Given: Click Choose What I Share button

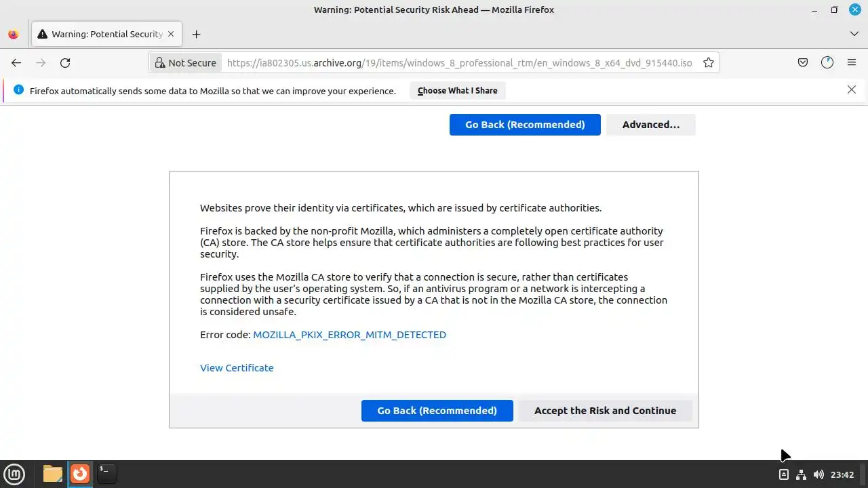Looking at the screenshot, I should pos(458,91).
